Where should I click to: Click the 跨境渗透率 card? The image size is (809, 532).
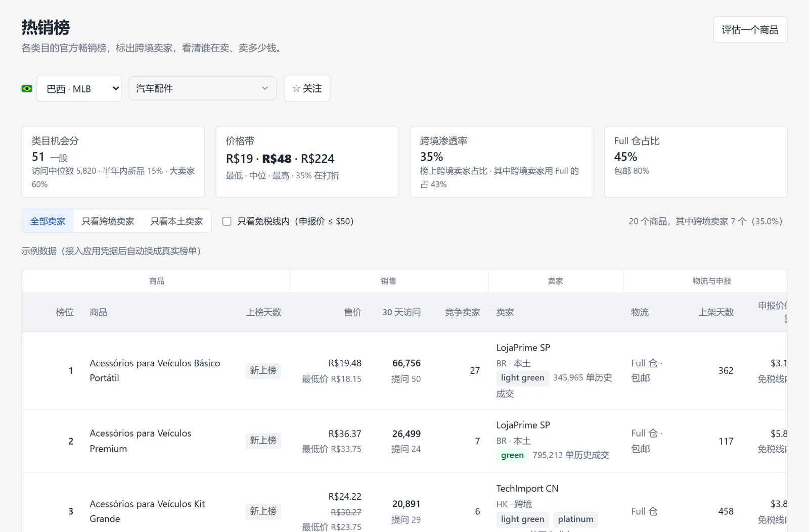[502, 162]
